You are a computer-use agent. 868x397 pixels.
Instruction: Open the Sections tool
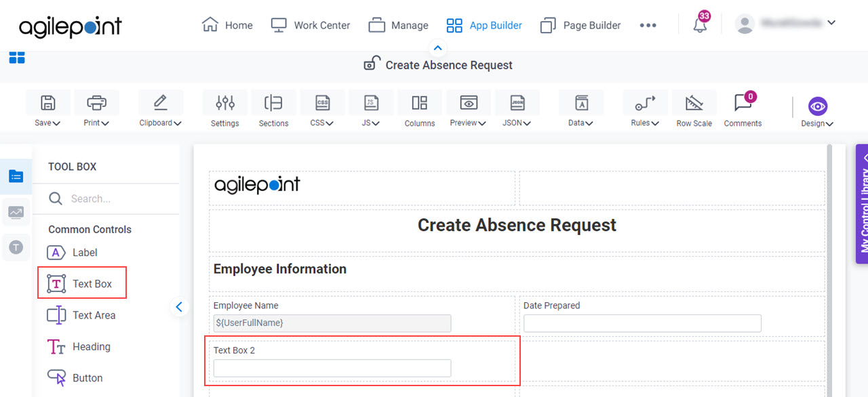coord(273,110)
